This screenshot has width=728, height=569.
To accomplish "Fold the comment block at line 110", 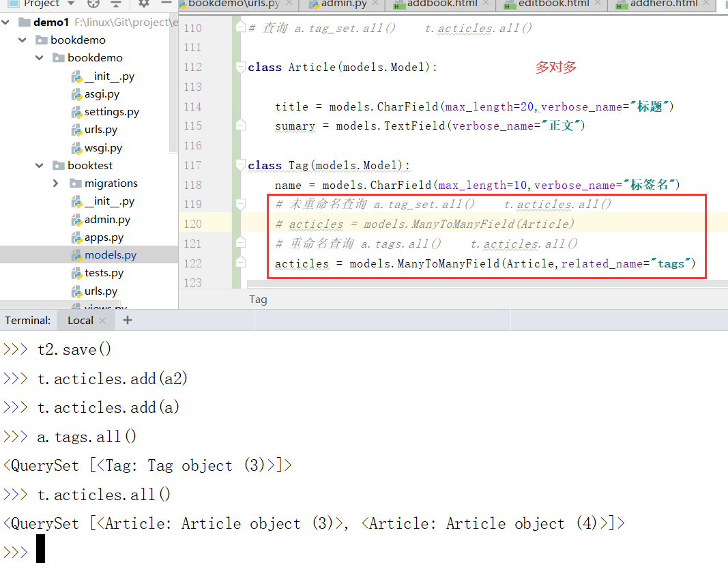I will coord(240,27).
